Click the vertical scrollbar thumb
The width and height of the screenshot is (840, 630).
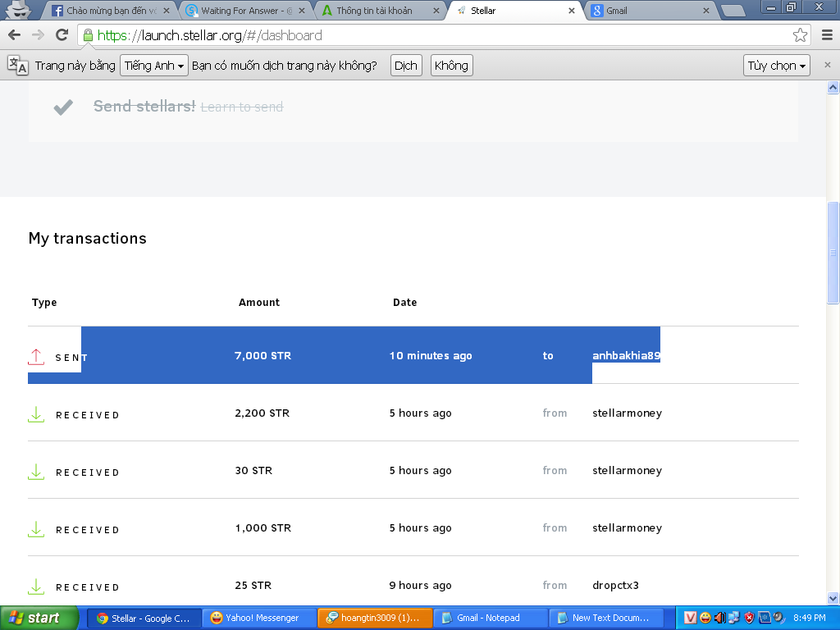(x=833, y=253)
